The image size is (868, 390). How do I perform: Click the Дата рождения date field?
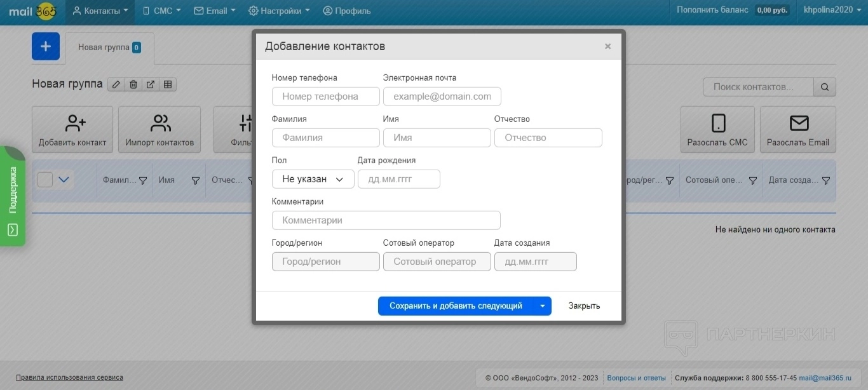[x=399, y=179]
